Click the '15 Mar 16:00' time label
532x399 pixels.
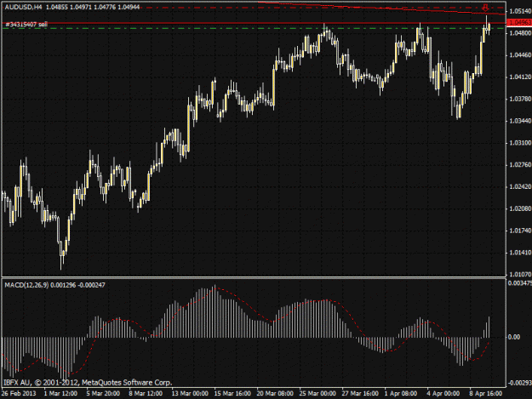pos(232,394)
